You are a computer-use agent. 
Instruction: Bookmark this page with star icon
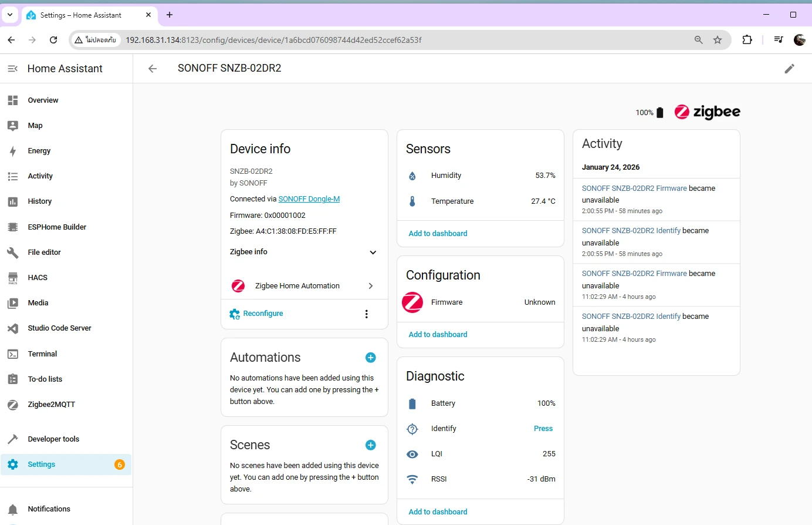click(x=717, y=40)
